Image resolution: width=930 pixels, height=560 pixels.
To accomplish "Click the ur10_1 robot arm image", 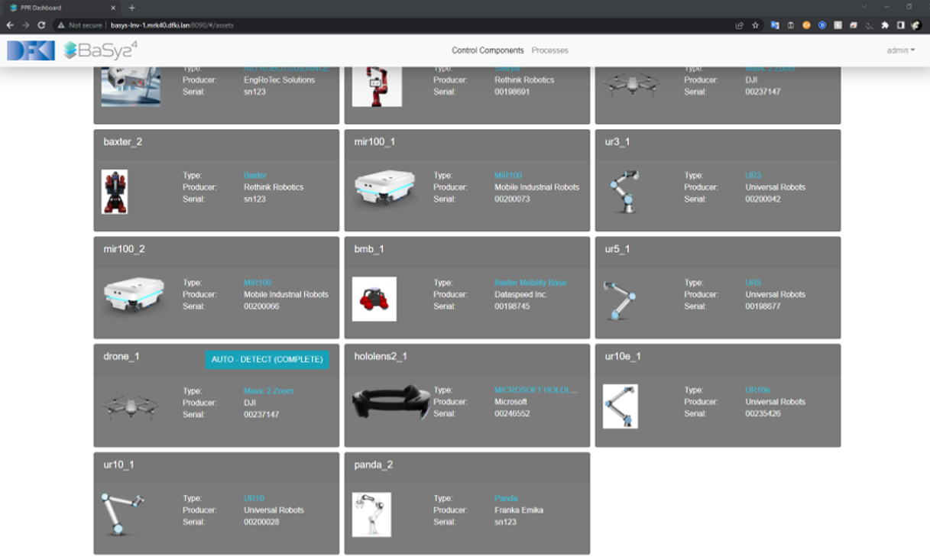I will click(x=123, y=513).
